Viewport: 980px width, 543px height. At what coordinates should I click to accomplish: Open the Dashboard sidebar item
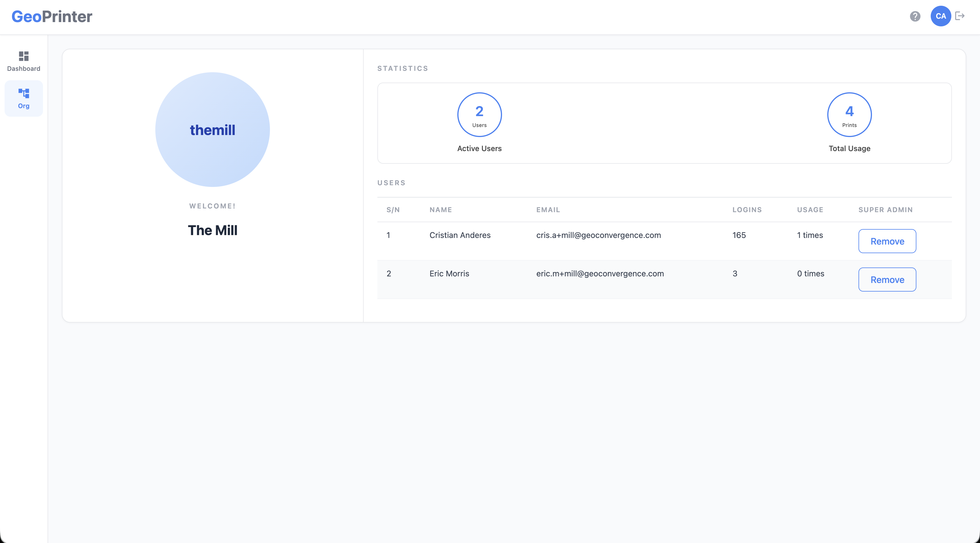[23, 61]
